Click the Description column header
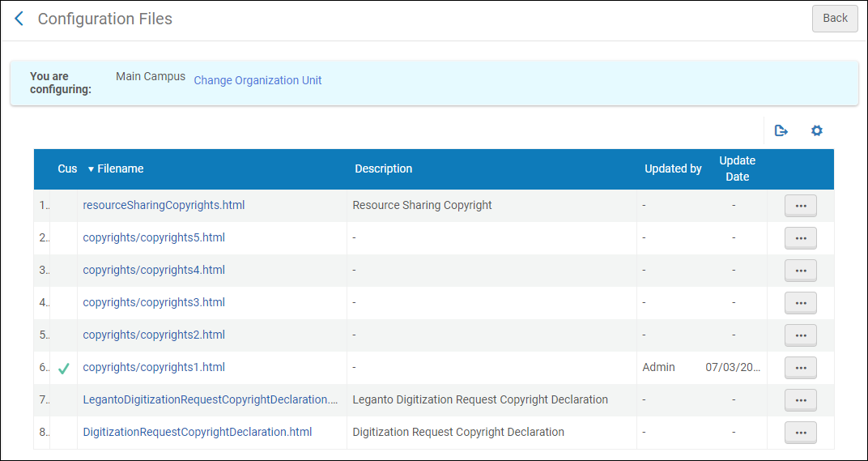Screen dimensions: 868x461 383,169
